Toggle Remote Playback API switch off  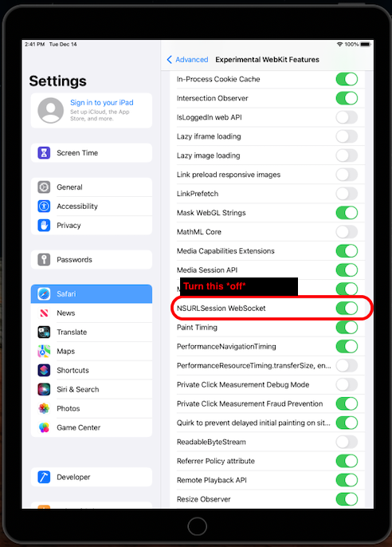[347, 480]
